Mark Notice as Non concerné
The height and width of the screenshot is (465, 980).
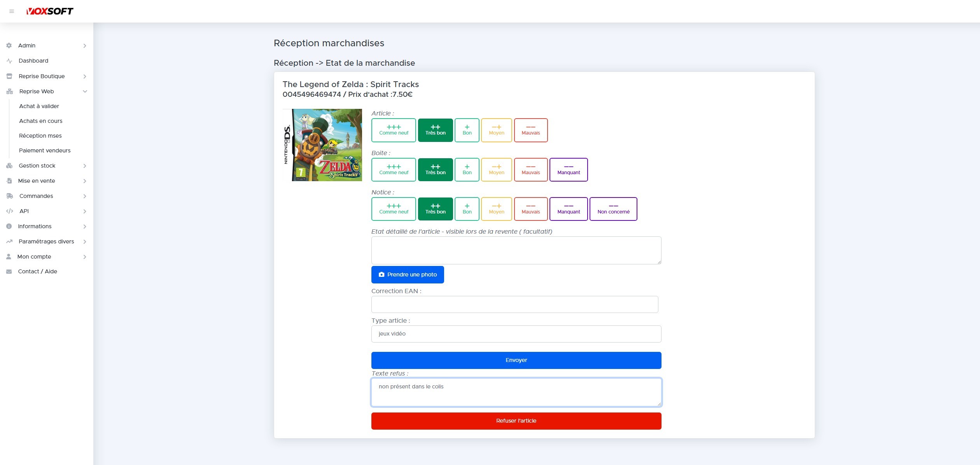coord(613,209)
